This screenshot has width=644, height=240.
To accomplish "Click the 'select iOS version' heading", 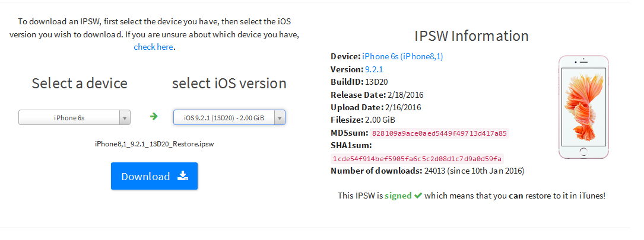I will (229, 84).
